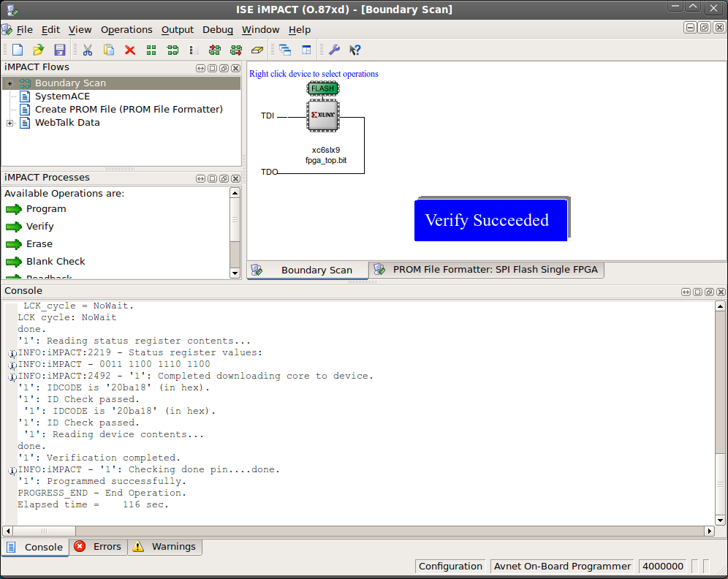Switch to the Errors tab

(x=99, y=547)
